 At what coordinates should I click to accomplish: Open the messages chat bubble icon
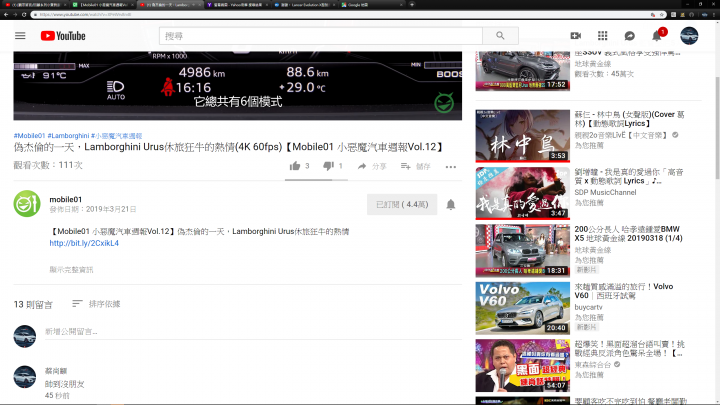pyautogui.click(x=630, y=36)
